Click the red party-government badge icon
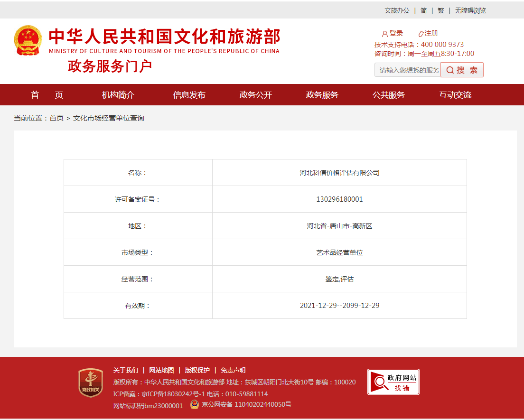Image resolution: width=524 pixels, height=420 pixels. pos(90,383)
